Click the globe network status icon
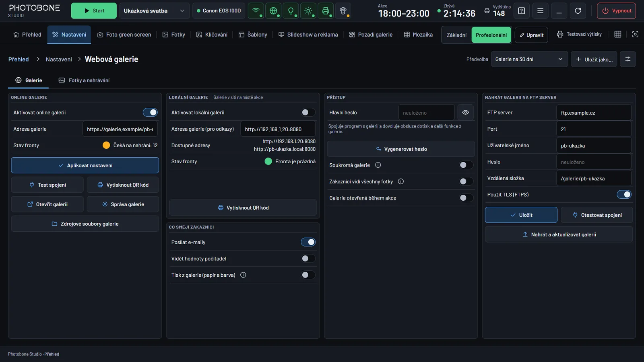 (x=273, y=11)
